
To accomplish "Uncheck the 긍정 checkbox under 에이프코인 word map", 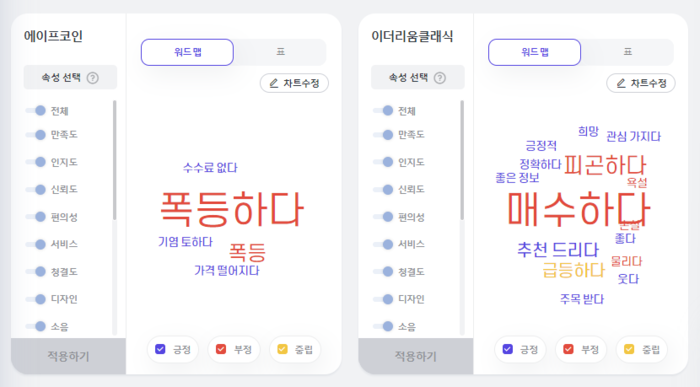I will pos(160,349).
